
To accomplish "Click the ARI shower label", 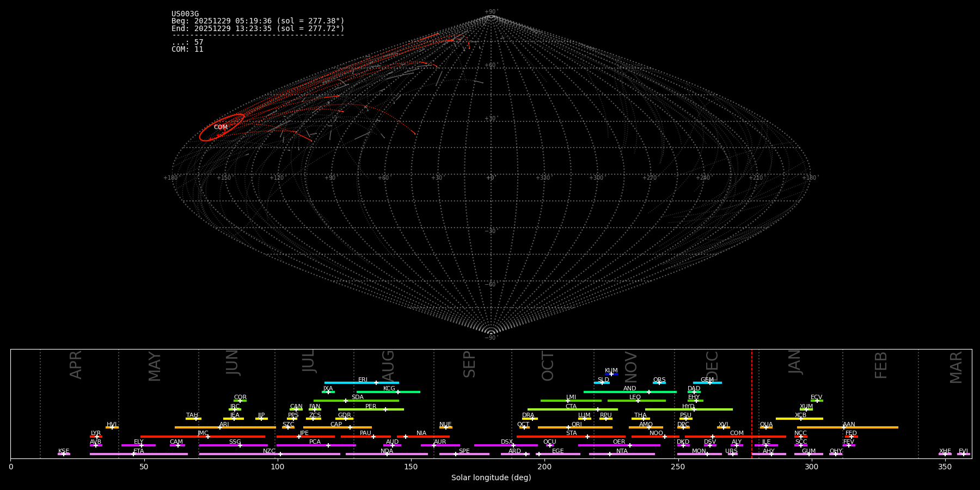I will coord(224,425).
